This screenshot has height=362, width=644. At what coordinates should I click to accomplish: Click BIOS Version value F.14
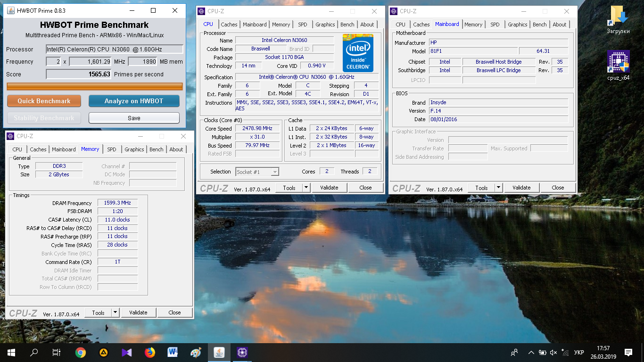click(498, 111)
